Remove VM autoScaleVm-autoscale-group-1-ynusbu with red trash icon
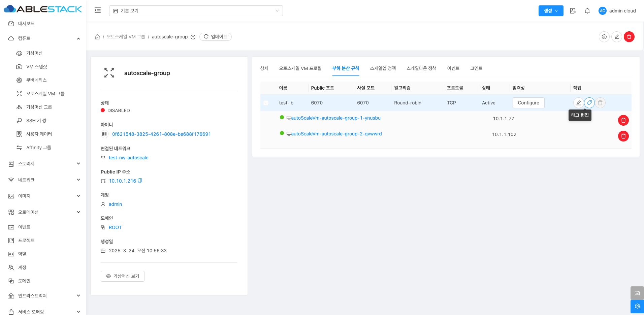644x315 pixels. coord(623,120)
